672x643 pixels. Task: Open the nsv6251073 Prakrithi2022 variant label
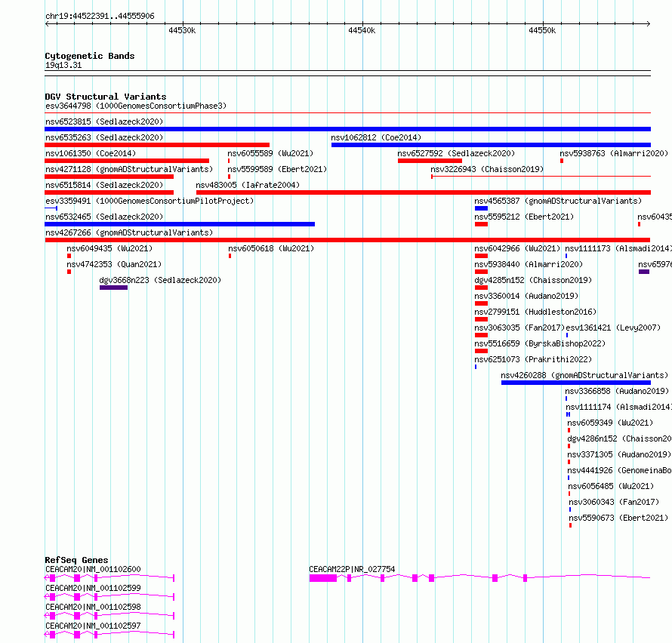click(533, 359)
